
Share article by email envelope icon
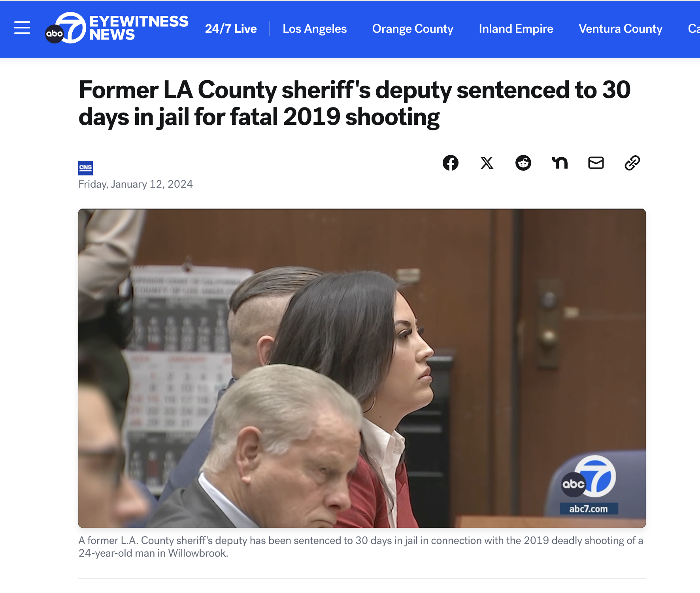pyautogui.click(x=596, y=163)
